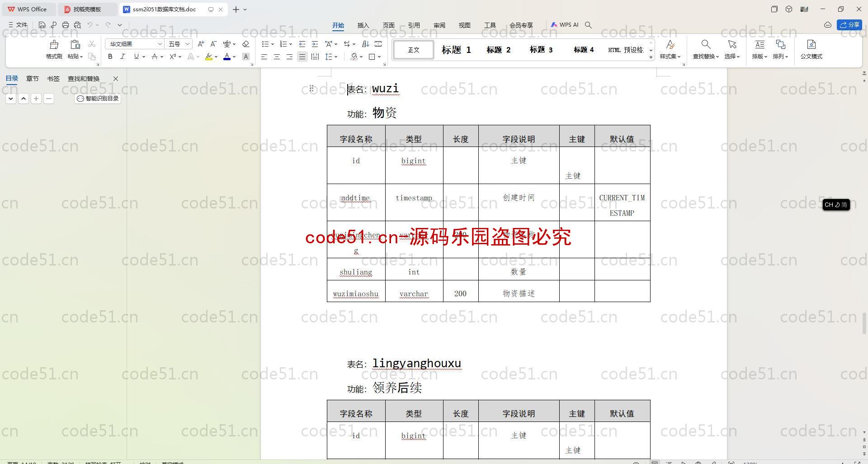868x464 pixels.
Task: Expand line spacing dropdown
Action: (336, 57)
